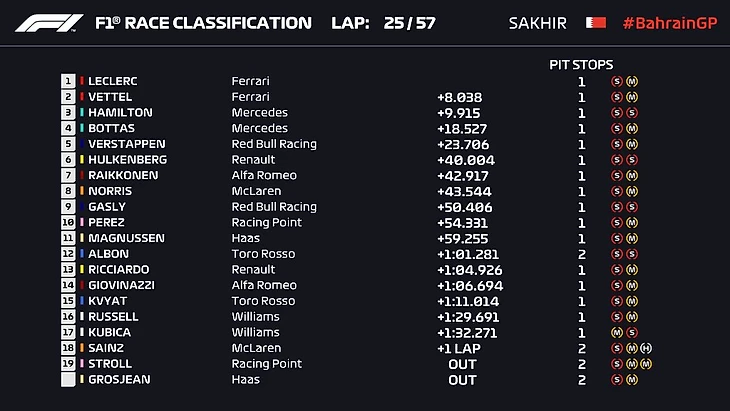This screenshot has height=411, width=730.
Task: Click the position 1 box beside Leclerc
Action: (x=68, y=81)
